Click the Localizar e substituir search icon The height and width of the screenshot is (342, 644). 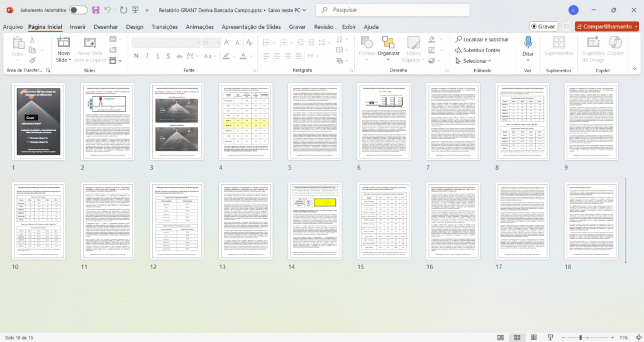click(x=458, y=39)
